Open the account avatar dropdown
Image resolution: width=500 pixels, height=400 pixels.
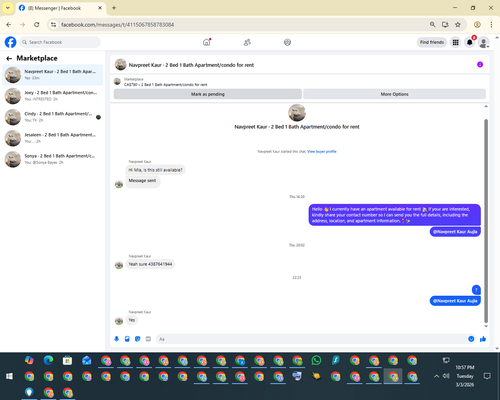(x=484, y=42)
